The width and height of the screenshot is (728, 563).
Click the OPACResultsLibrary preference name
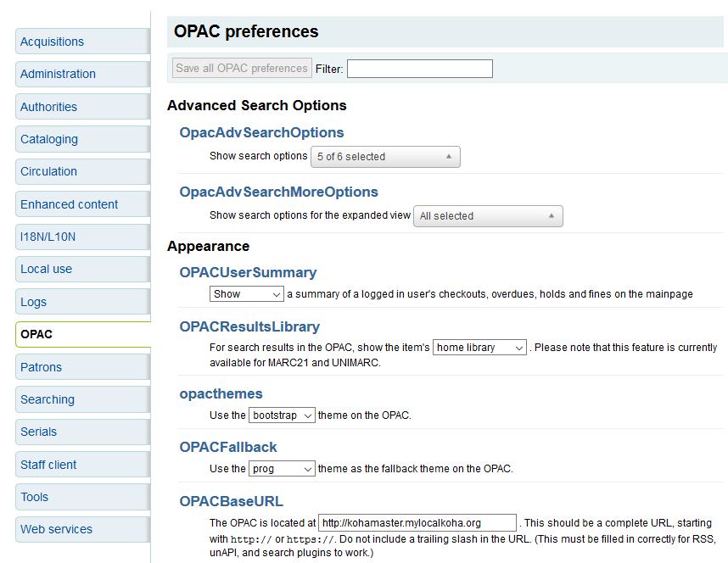pos(249,326)
